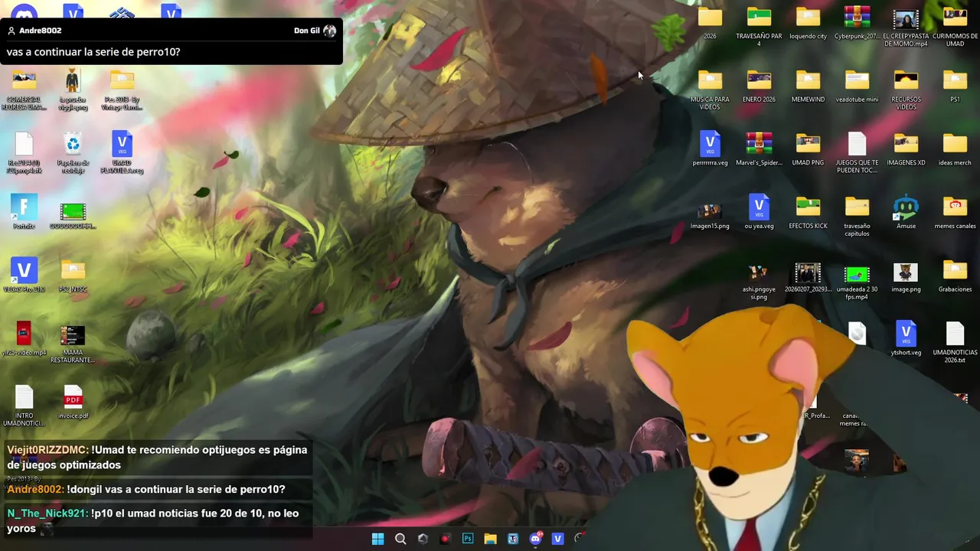Select the UMADNOTICIAS 2026.txt file
Screen dimensions: 980x551
pyautogui.click(x=955, y=342)
